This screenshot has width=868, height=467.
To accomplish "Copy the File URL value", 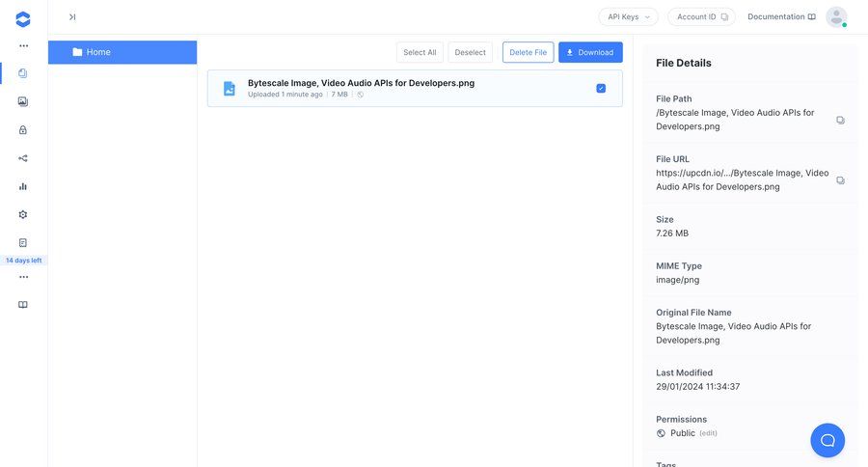I will point(840,180).
